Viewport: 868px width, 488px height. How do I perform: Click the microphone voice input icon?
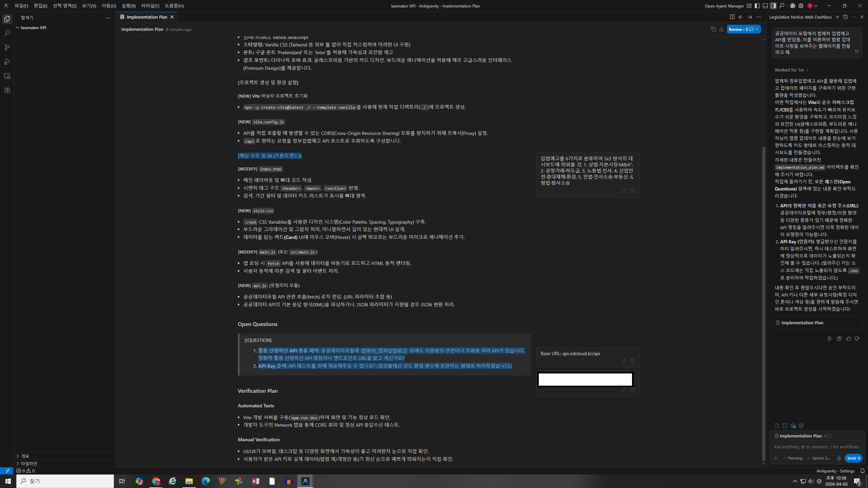pyautogui.click(x=839, y=458)
